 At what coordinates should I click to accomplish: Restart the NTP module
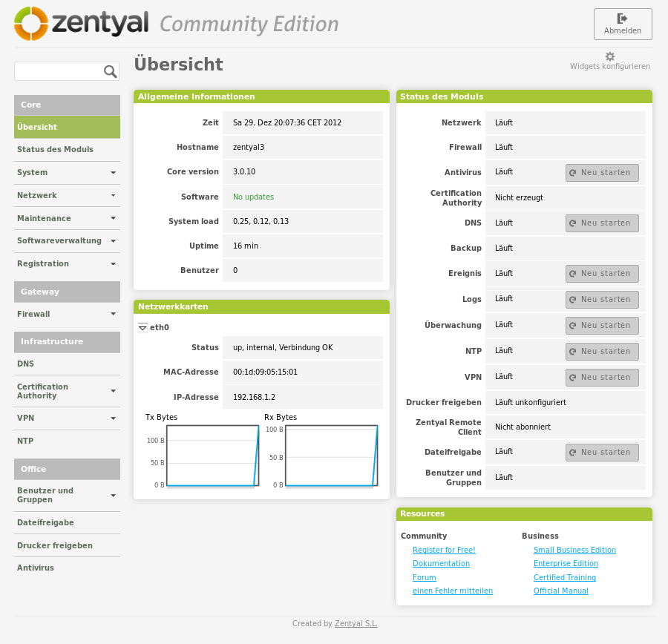tap(602, 352)
